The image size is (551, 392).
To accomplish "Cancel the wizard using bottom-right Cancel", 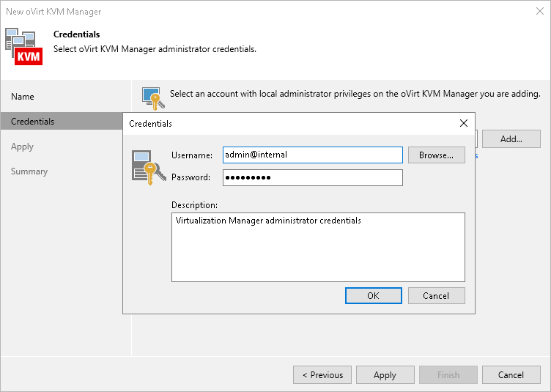I will click(x=511, y=375).
